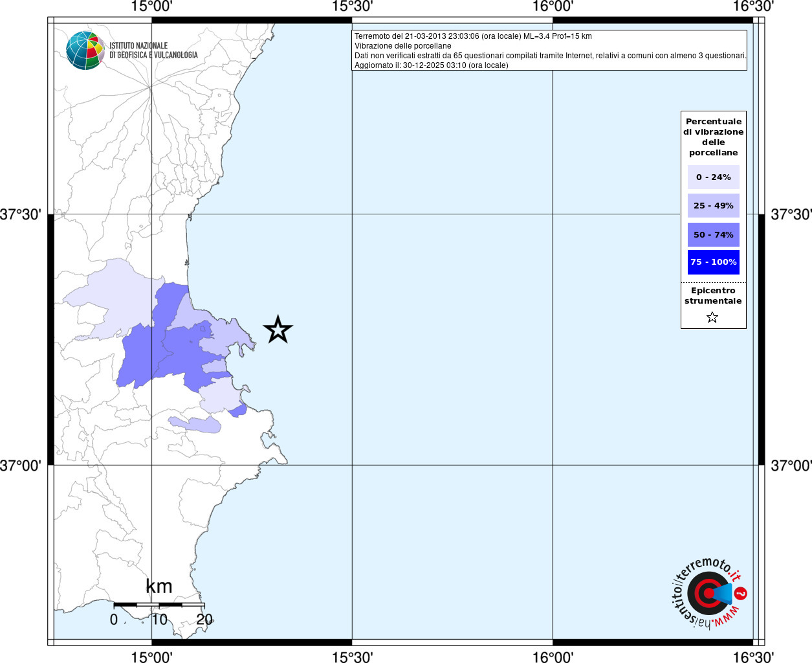Click the 'Percentuale di vibrazione' legend title
The width and height of the screenshot is (812, 663).
713,137
